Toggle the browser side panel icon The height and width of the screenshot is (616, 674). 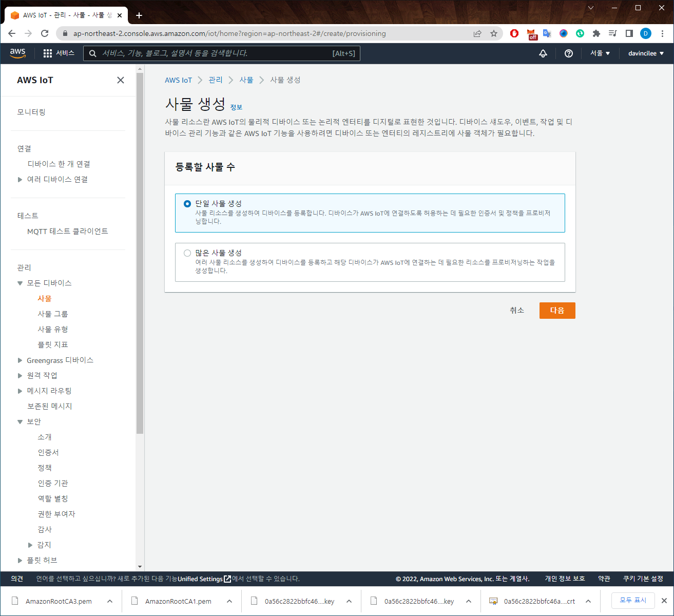pyautogui.click(x=629, y=33)
